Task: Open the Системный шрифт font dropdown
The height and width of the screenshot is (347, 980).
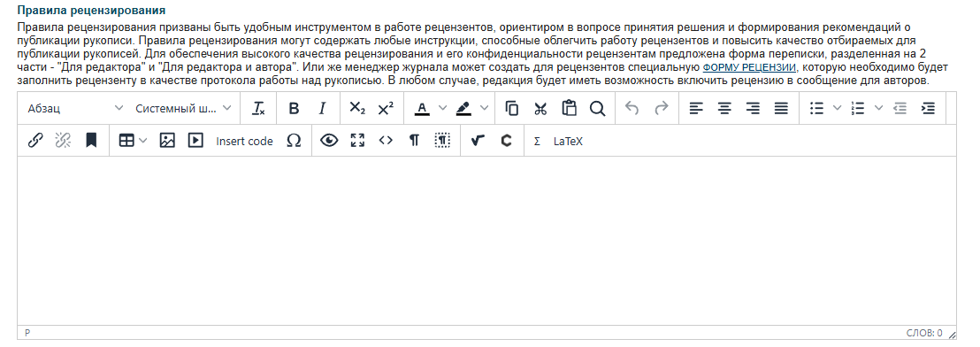Action: tap(183, 109)
